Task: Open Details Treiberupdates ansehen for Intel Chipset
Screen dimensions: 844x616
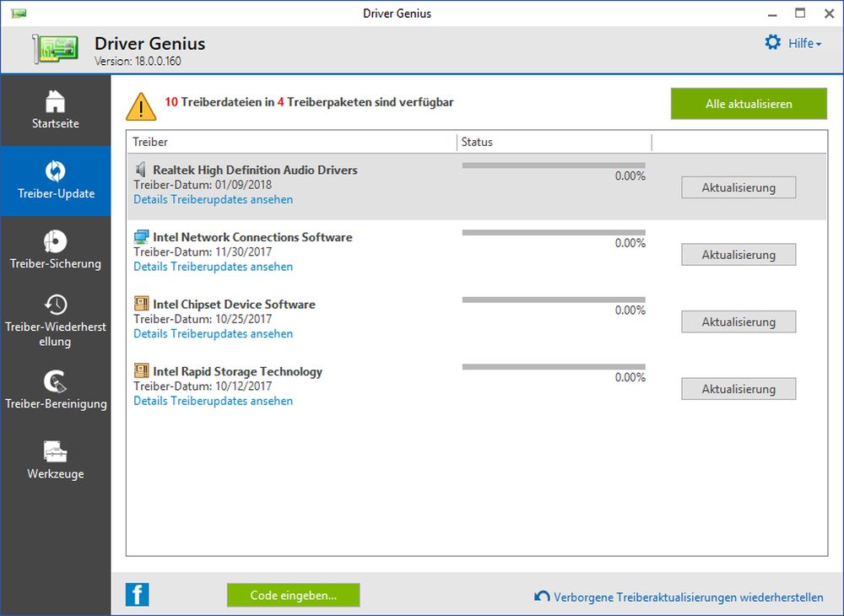Action: click(x=214, y=334)
